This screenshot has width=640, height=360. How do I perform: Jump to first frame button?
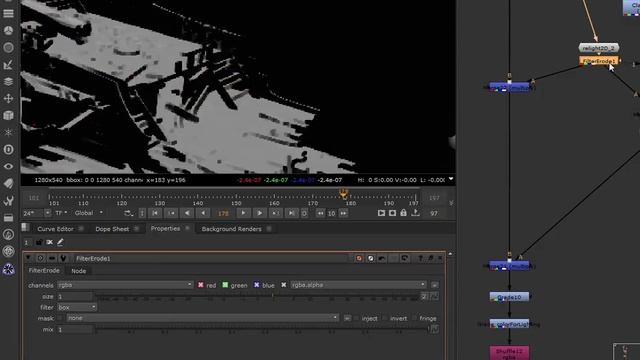tap(155, 213)
